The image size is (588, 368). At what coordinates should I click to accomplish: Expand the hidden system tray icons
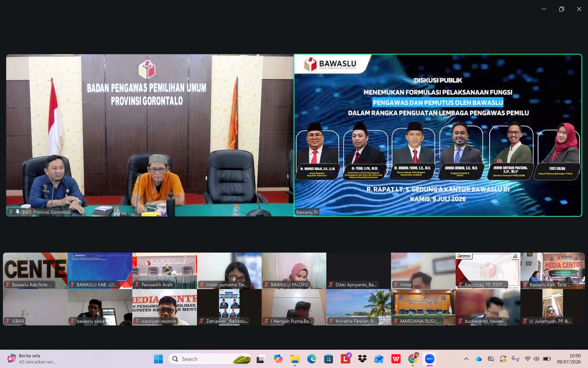(x=466, y=359)
